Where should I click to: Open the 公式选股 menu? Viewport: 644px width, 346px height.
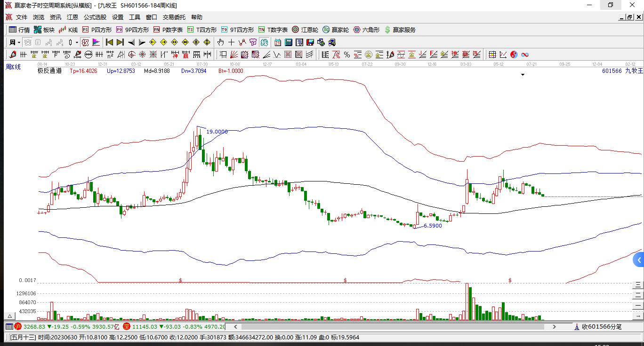(x=95, y=17)
